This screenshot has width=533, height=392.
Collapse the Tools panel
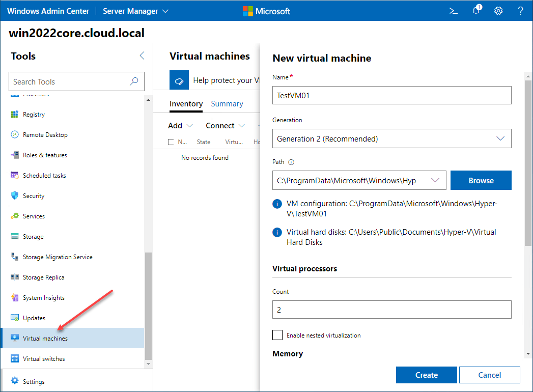pos(142,56)
